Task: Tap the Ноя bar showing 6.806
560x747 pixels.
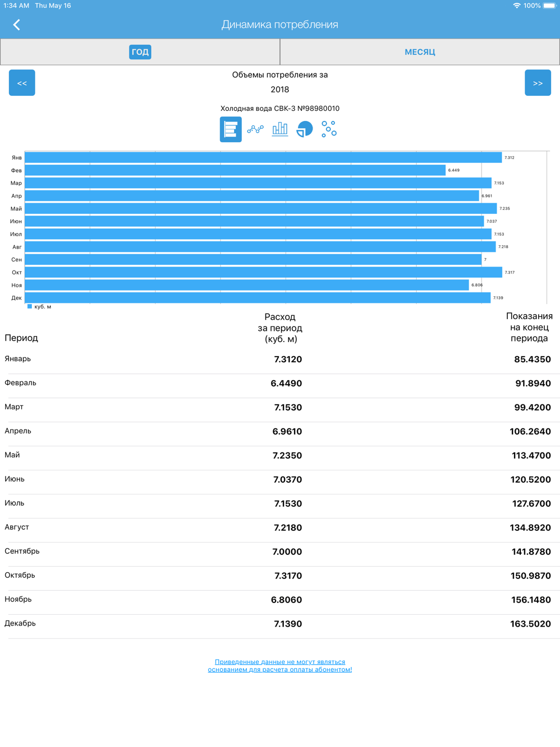Action: [x=246, y=285]
